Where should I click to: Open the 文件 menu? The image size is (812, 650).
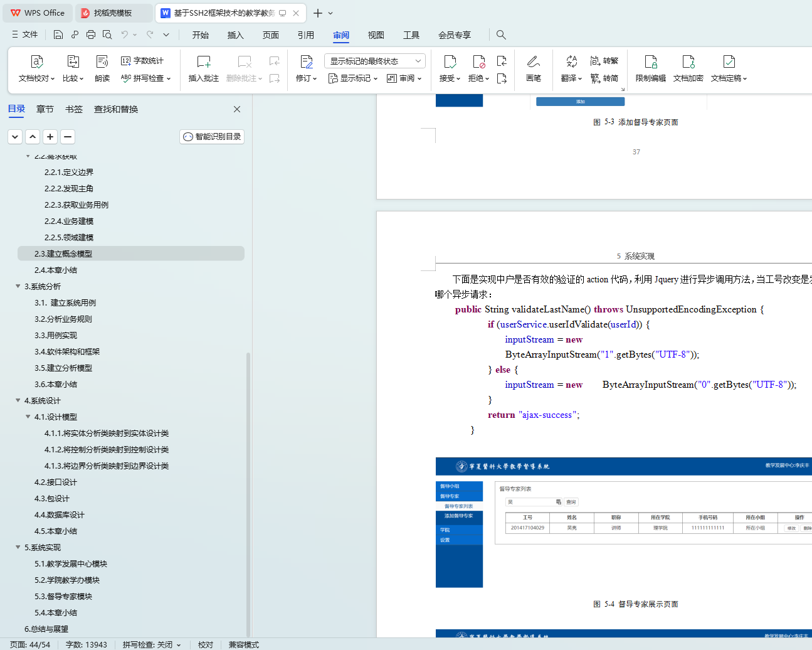[25, 35]
